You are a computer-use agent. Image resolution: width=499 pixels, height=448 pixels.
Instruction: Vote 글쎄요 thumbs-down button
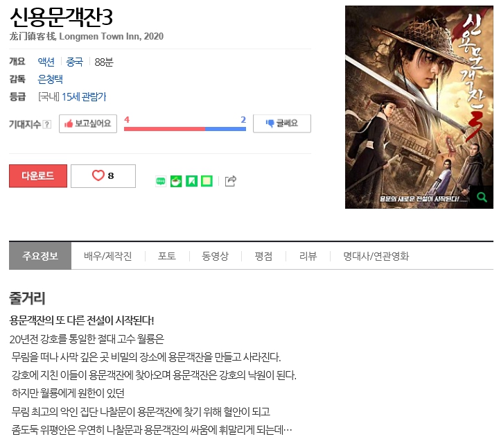pos(282,123)
